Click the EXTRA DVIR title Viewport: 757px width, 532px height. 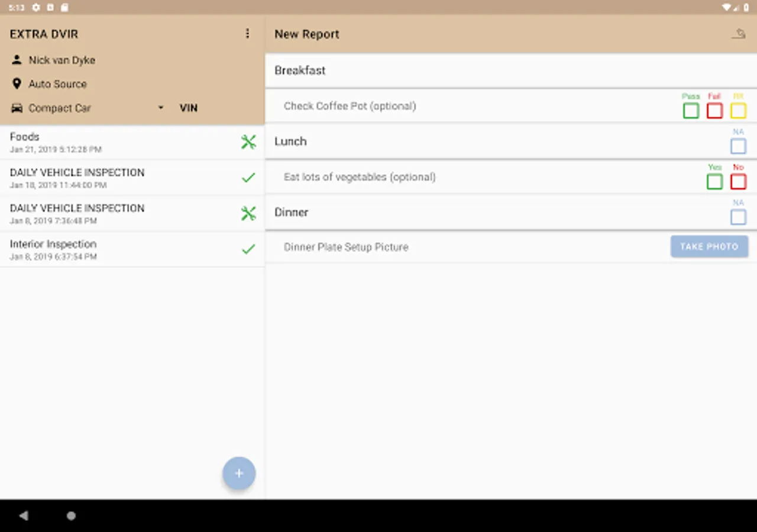(44, 34)
